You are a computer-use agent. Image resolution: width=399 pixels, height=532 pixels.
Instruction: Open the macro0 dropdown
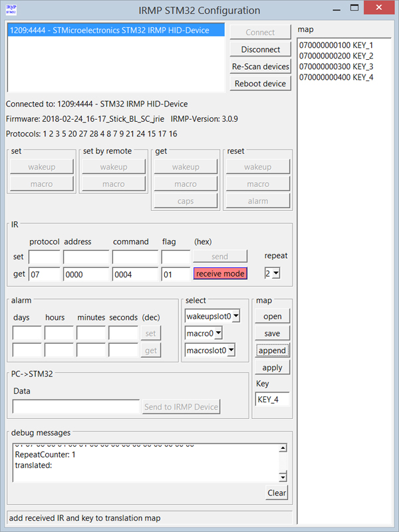(203, 334)
